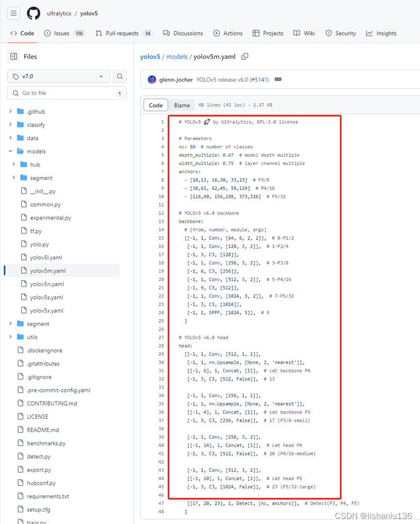Open the Pull requests tab
Image resolution: width=420 pixels, height=524 pixels.
124,33
